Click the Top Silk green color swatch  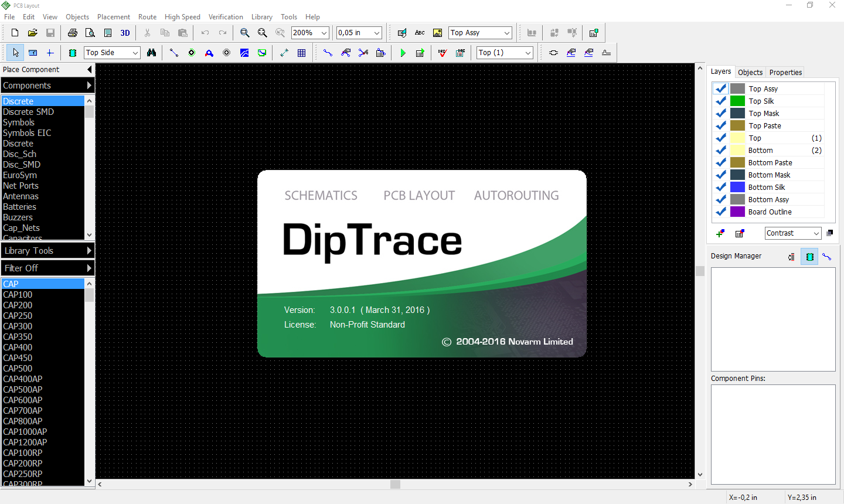point(737,101)
